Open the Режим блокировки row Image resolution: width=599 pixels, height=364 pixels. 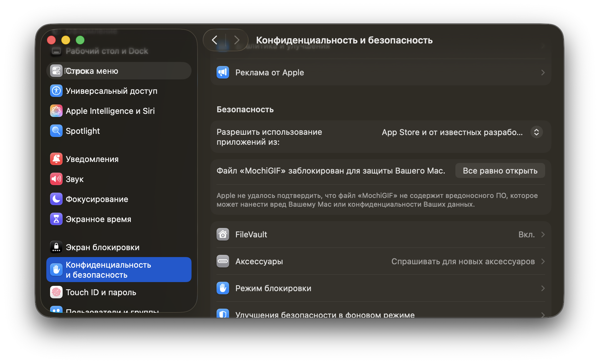[381, 288]
